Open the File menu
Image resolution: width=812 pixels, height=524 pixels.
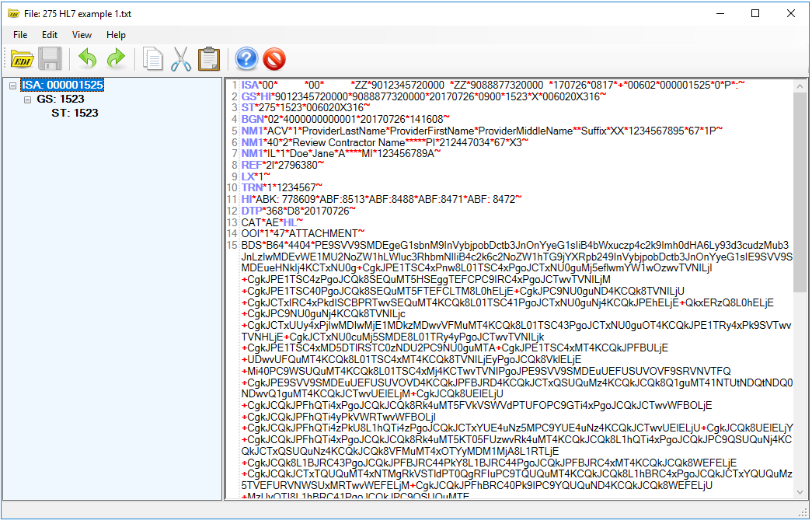(19, 35)
